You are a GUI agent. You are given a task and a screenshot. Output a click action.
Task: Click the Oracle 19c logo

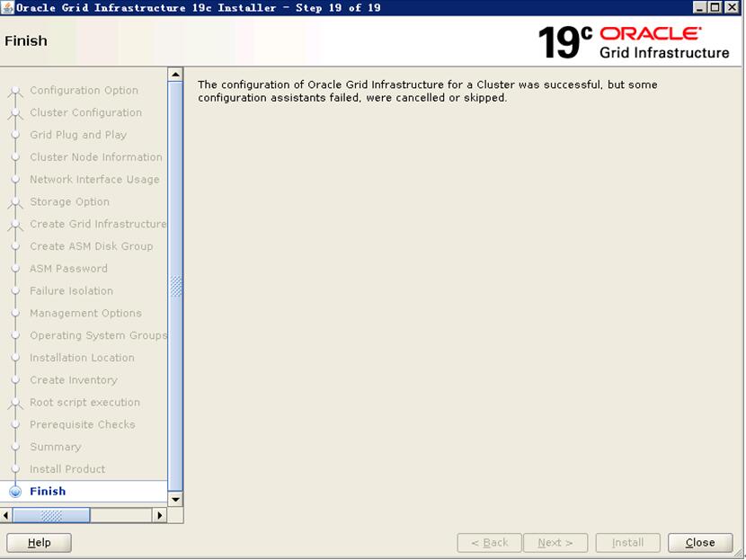click(634, 42)
